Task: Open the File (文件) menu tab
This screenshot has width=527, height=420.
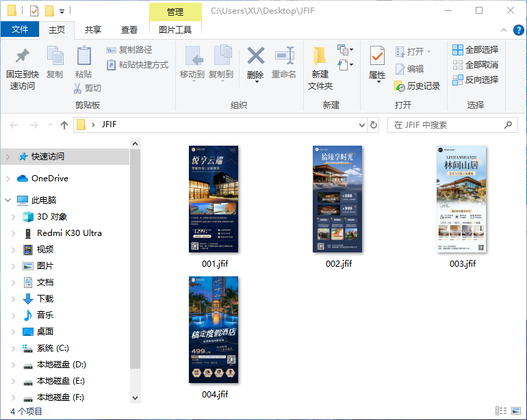Action: (20, 29)
